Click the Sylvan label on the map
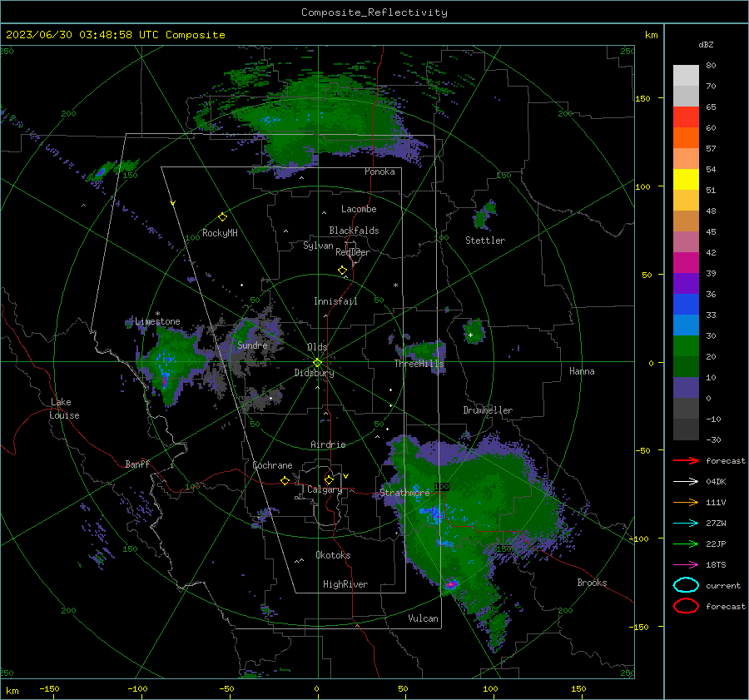The height and width of the screenshot is (700, 749). [318, 246]
